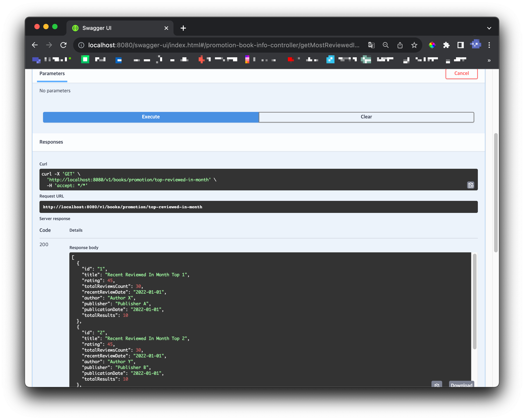Screen dimensions: 524x420
Task: Click the zoom magnifier icon in address bar
Action: coord(386,45)
